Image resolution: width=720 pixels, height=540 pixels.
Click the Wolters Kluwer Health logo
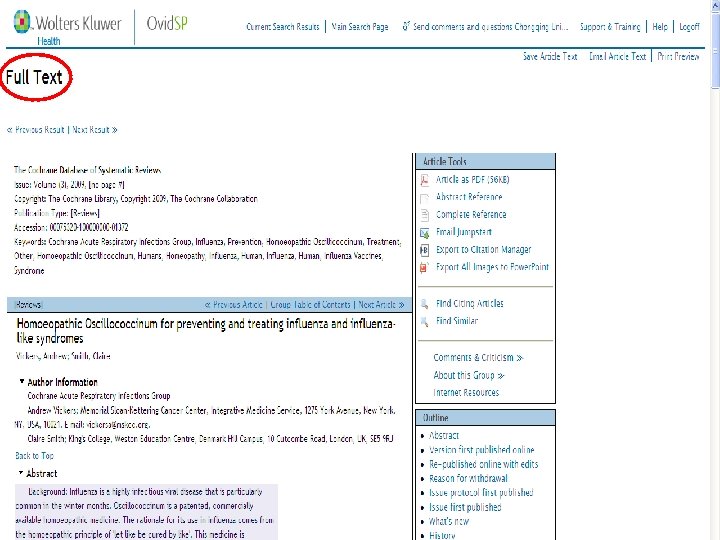tap(68, 28)
